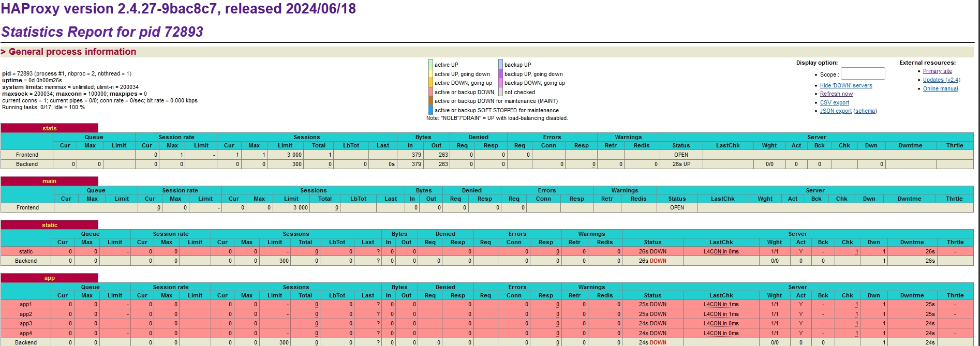The width and height of the screenshot is (980, 346).
Task: Click the 'not checked' legend swatch
Action: tap(500, 92)
